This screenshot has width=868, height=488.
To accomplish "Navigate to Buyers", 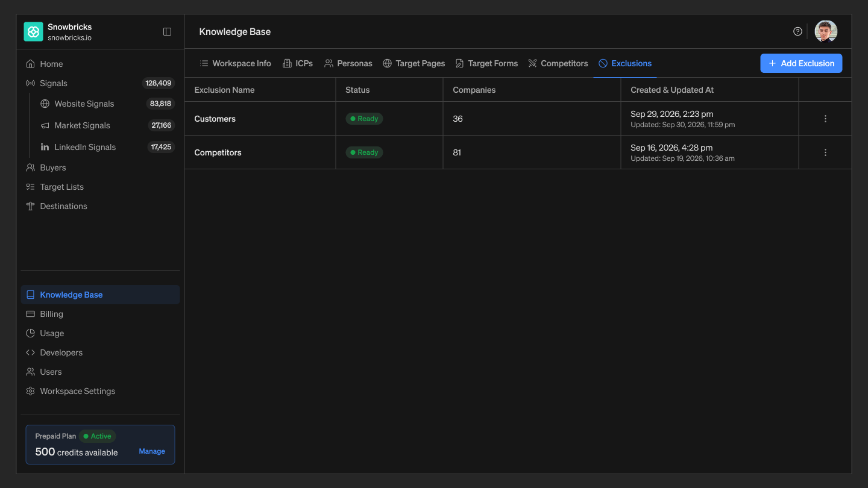I will click(101, 167).
